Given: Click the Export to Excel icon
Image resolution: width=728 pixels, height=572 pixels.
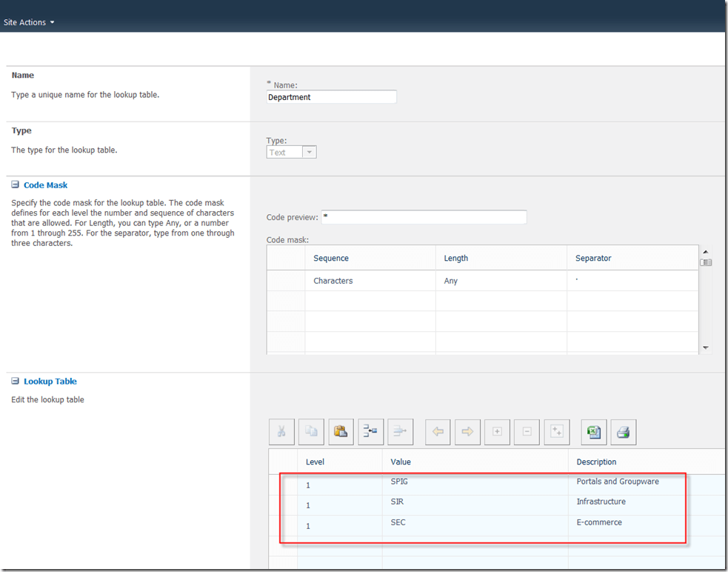Looking at the screenshot, I should click(593, 432).
